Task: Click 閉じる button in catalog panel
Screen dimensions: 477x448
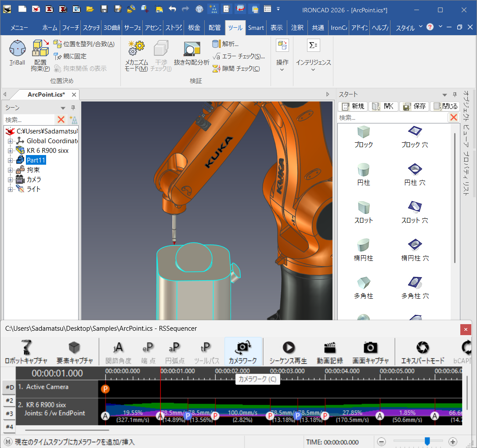Action: pyautogui.click(x=445, y=106)
